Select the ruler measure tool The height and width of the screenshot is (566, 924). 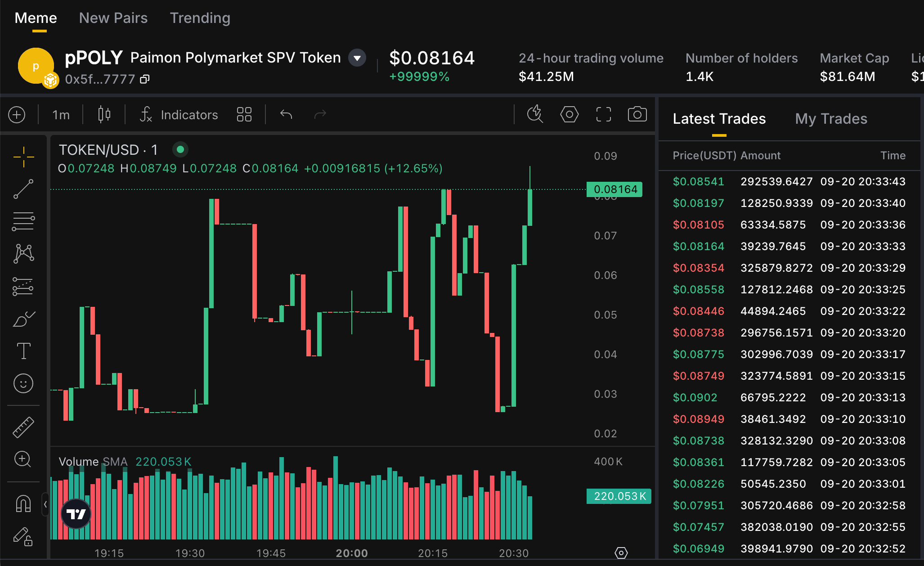[23, 427]
